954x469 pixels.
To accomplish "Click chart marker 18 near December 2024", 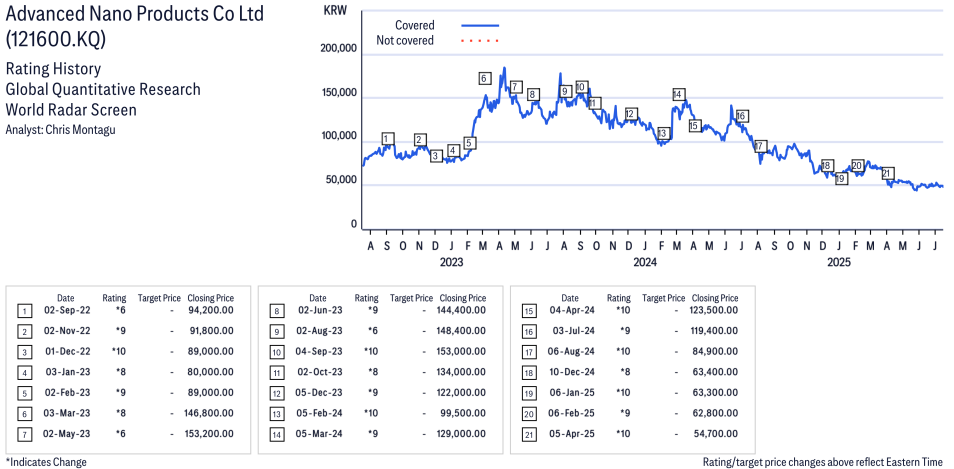I will click(826, 166).
